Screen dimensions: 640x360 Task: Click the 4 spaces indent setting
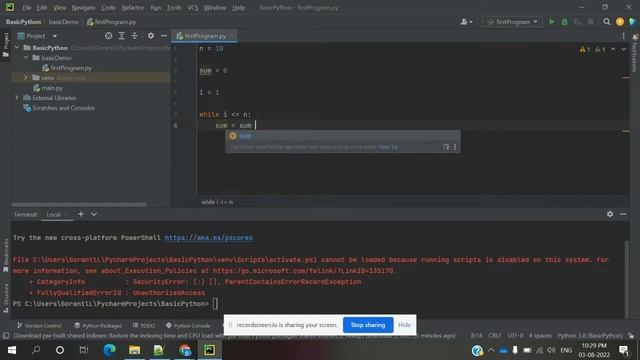540,336
